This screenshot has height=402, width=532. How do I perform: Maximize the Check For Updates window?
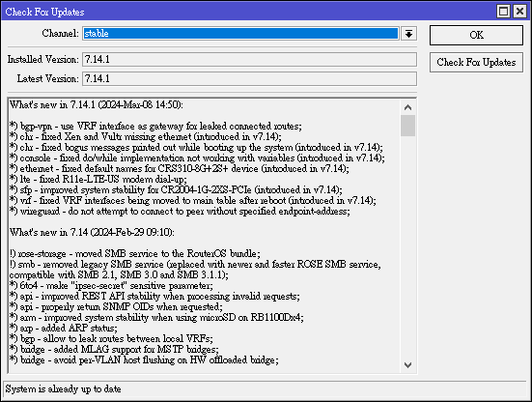[503, 12]
